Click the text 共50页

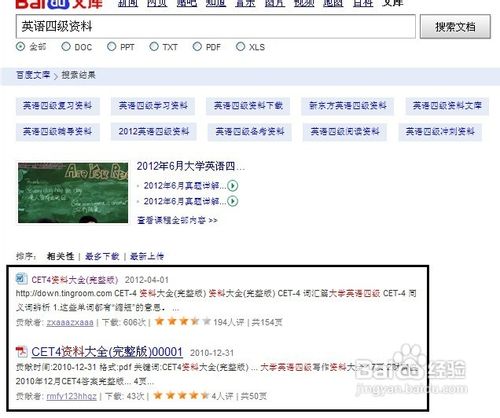tap(254, 396)
